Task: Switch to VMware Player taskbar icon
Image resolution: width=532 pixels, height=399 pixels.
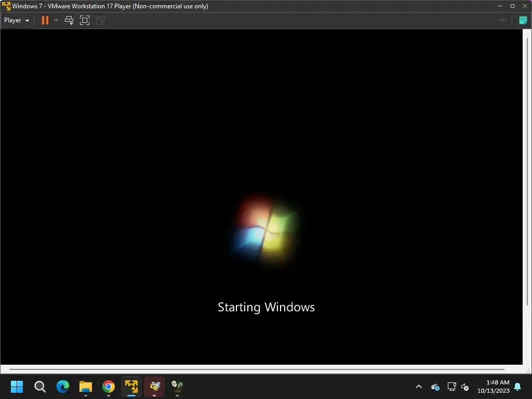Action: click(131, 387)
